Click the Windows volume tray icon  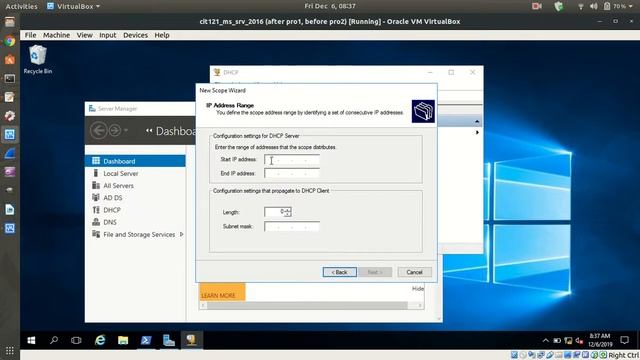pos(579,340)
